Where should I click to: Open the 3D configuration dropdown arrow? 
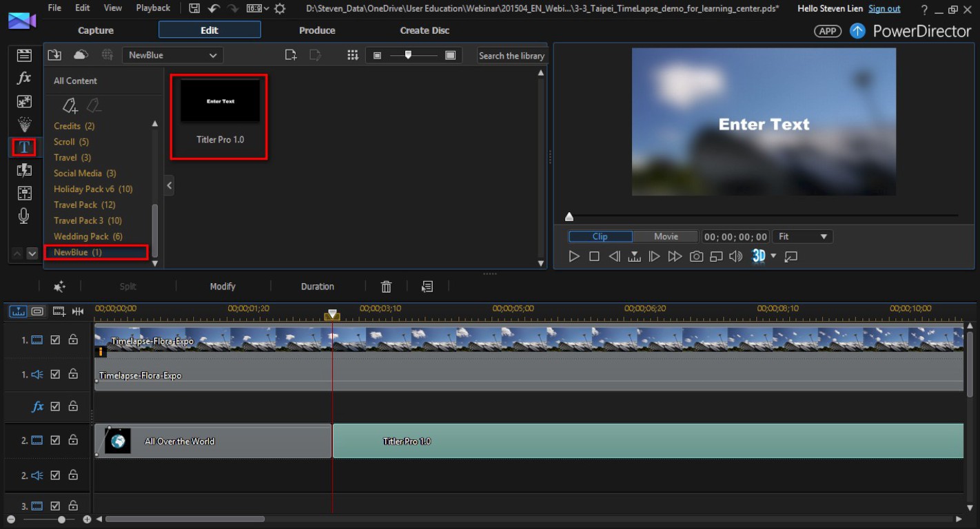pos(773,256)
